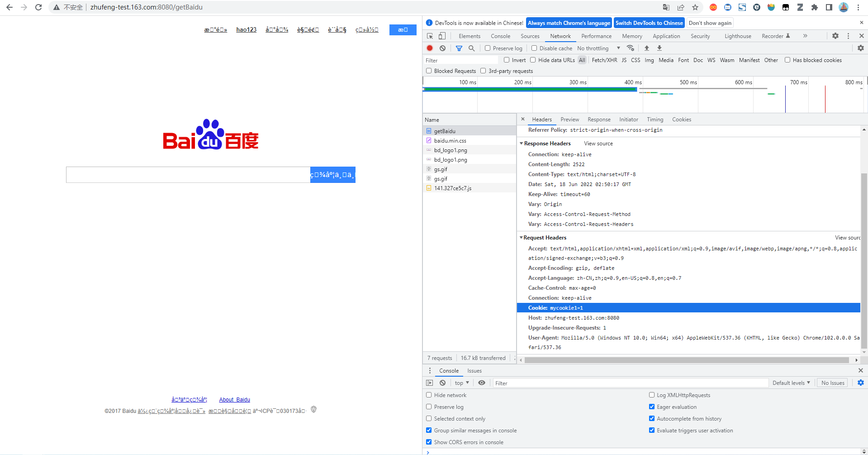This screenshot has width=868, height=455.
Task: Open DevTools customize three-dot menu
Action: coord(848,36)
